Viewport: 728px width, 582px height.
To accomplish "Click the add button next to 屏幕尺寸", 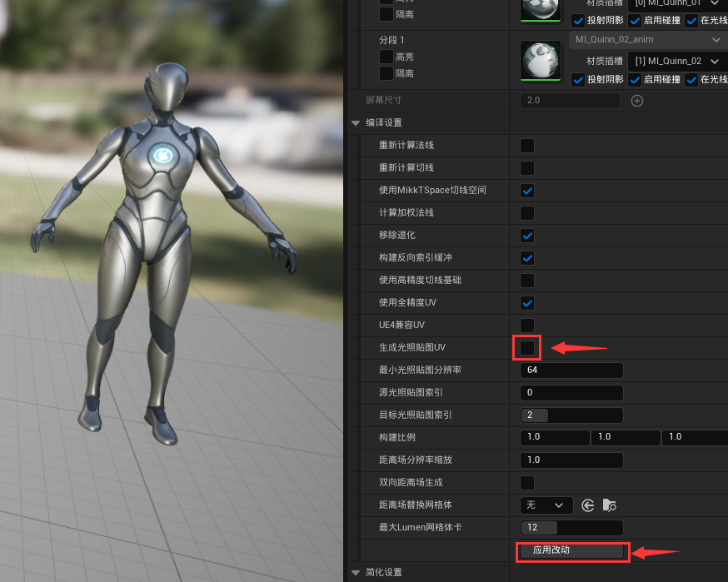I will (x=637, y=101).
